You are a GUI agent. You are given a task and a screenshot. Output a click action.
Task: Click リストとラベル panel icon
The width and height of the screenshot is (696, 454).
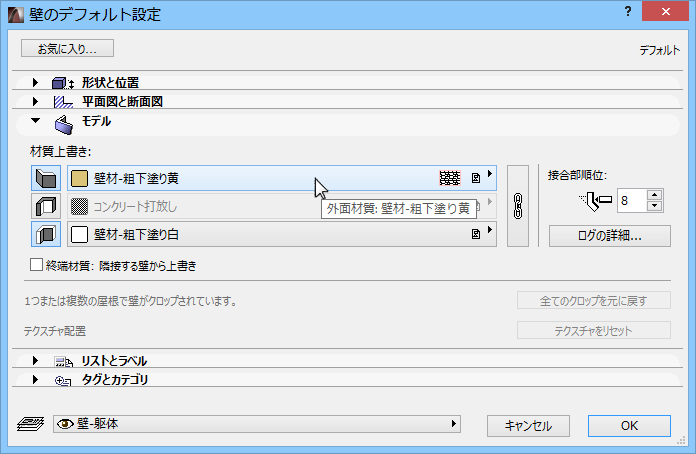(63, 362)
